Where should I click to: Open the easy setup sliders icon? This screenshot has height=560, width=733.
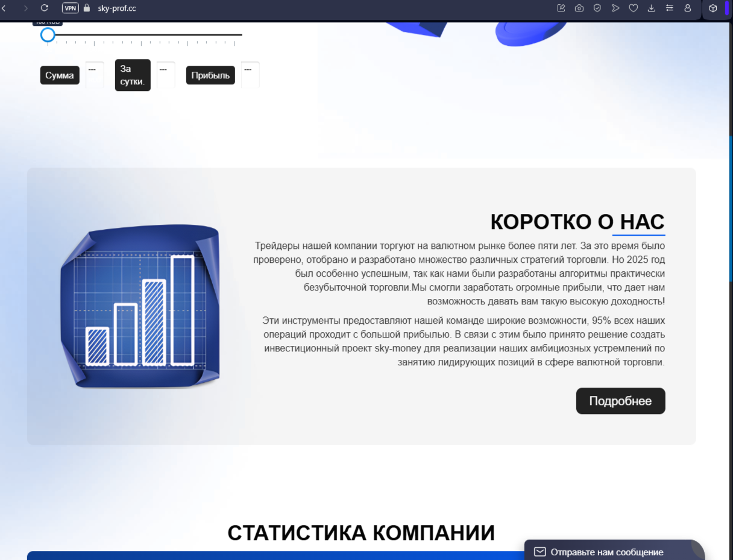(670, 8)
